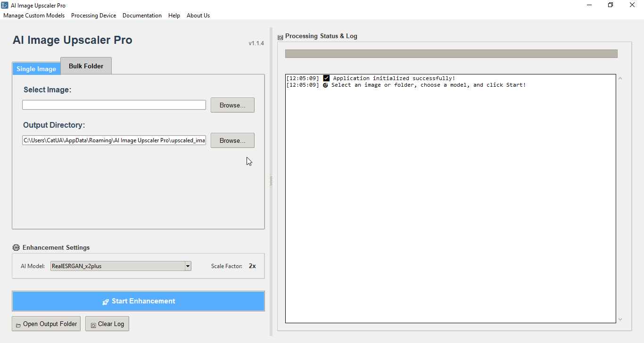Viewport: 644px width, 343px height.
Task: Open the Help menu
Action: tap(174, 16)
